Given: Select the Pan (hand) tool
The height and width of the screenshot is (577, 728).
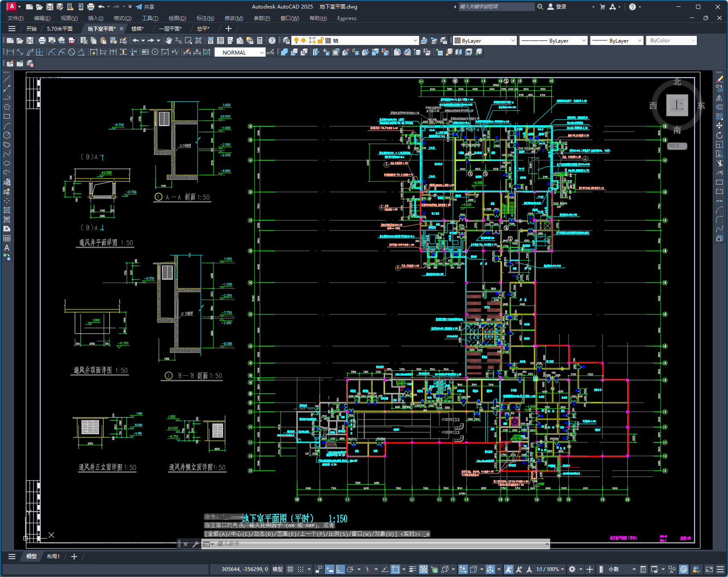Looking at the screenshot, I should click(x=169, y=40).
